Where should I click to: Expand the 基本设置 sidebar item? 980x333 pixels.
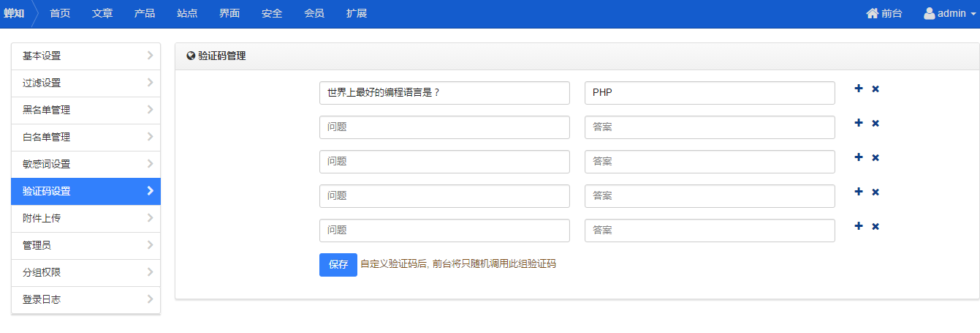(86, 56)
